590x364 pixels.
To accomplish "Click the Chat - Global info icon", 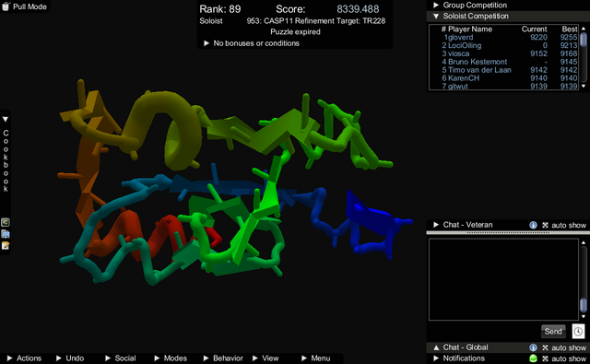I will (533, 347).
